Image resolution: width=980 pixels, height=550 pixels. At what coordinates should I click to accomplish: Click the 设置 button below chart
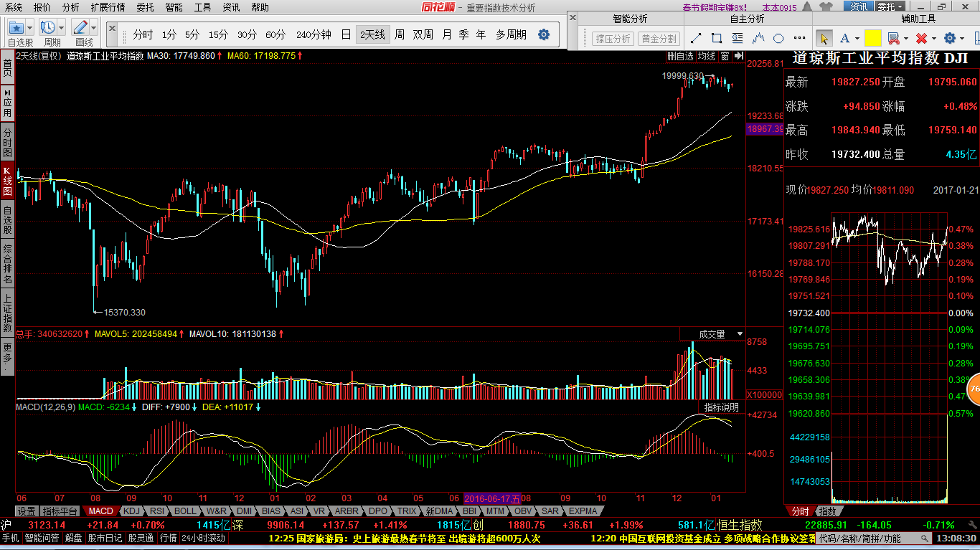(x=27, y=511)
